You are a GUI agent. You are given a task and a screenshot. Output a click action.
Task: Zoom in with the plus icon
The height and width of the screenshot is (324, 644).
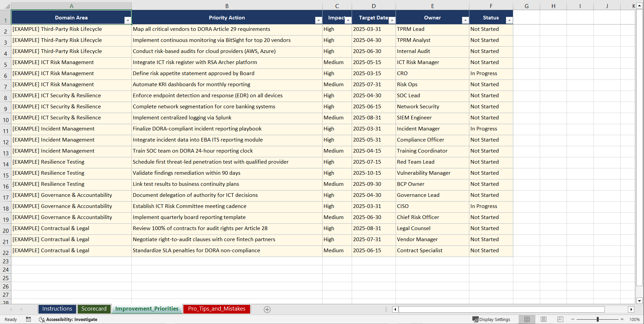tap(623, 319)
